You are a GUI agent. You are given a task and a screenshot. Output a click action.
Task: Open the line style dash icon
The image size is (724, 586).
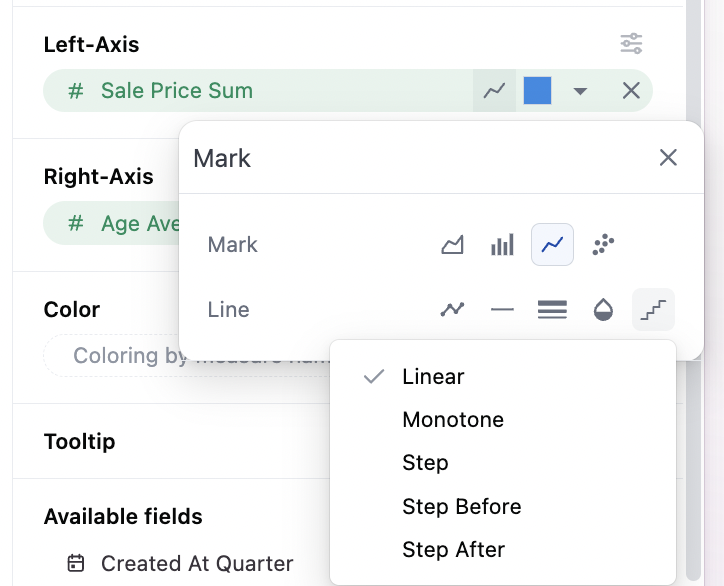click(502, 310)
